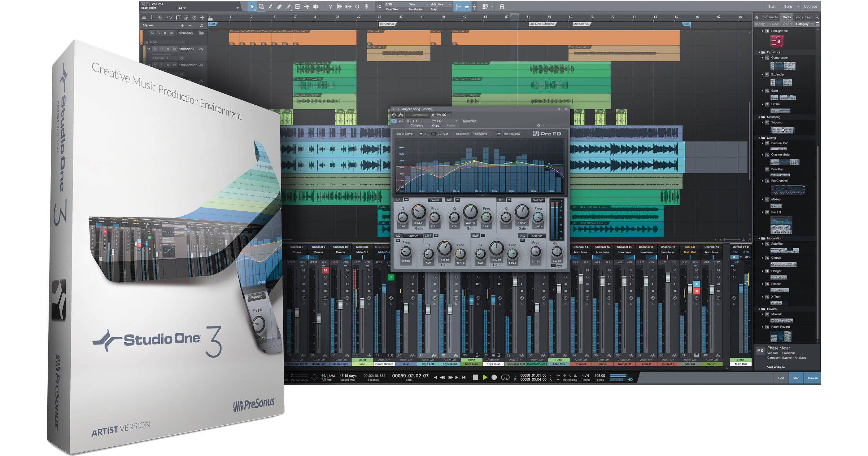
Task: Enable High quality in Pro EQ
Action: pyautogui.click(x=499, y=134)
